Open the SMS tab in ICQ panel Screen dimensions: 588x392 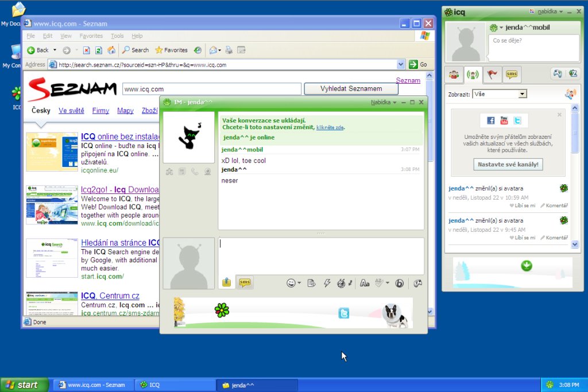click(512, 74)
